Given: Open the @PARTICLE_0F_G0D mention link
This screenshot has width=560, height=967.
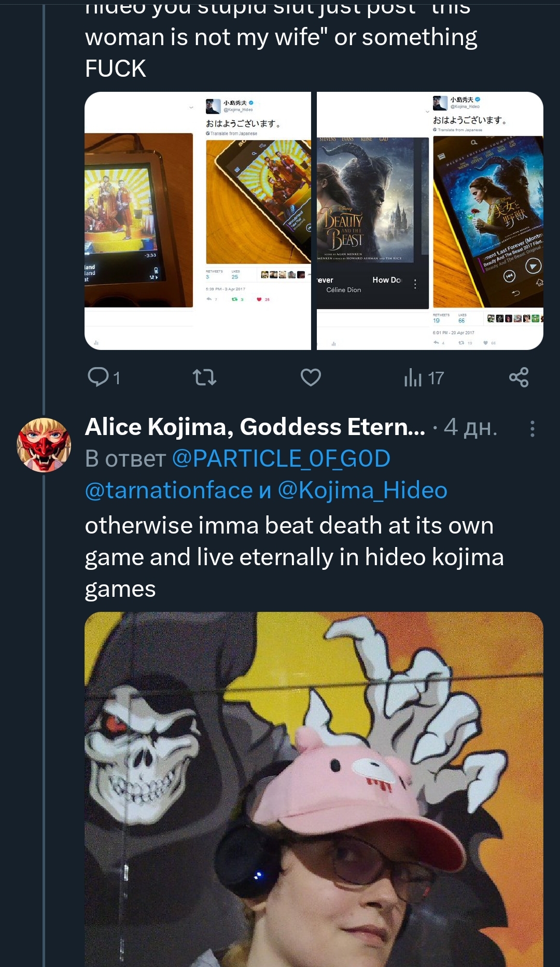Looking at the screenshot, I should pos(281,459).
